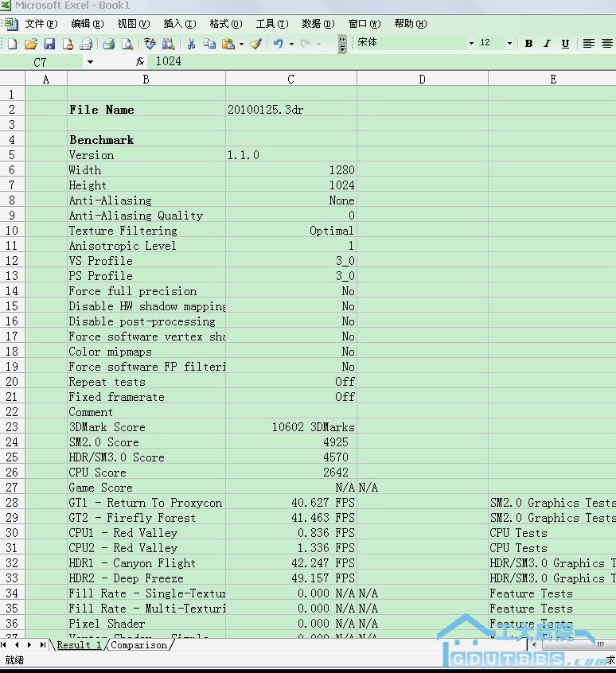This screenshot has width=616, height=673.
Task: Toggle underline formatting
Action: (565, 44)
